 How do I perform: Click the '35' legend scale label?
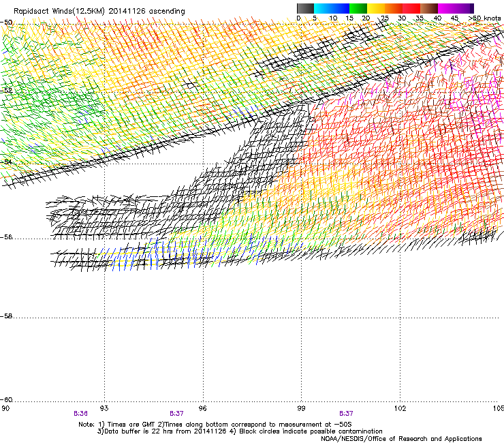(420, 18)
